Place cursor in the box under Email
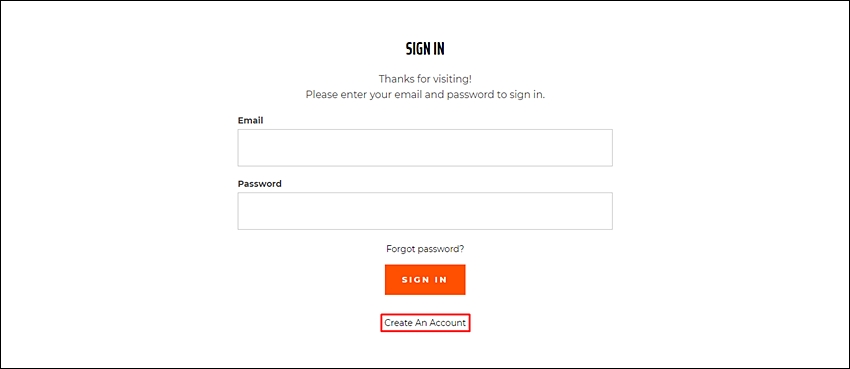This screenshot has width=850, height=369. point(425,147)
